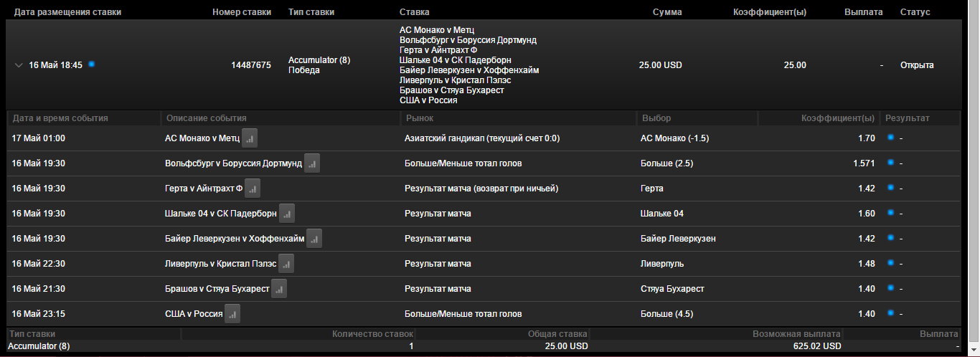Screen dimensions: 980x357
Task: Click coefficient 1.70 for АС Монако
Action: click(867, 138)
